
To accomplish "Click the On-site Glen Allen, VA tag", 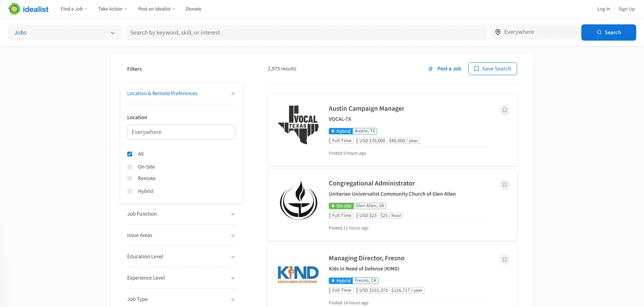I will pyautogui.click(x=357, y=206).
